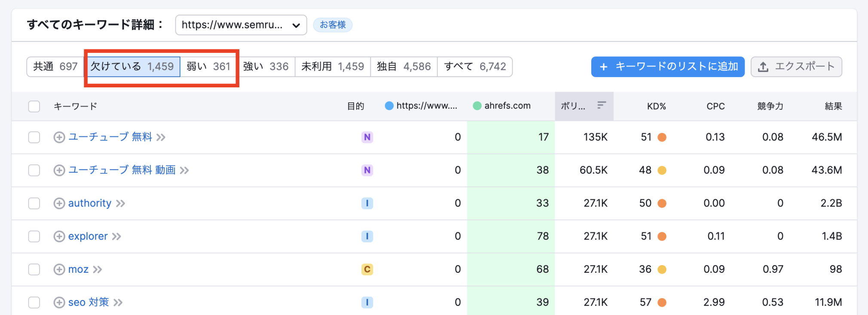Switch to the 独自 4,586 tab

pyautogui.click(x=404, y=67)
